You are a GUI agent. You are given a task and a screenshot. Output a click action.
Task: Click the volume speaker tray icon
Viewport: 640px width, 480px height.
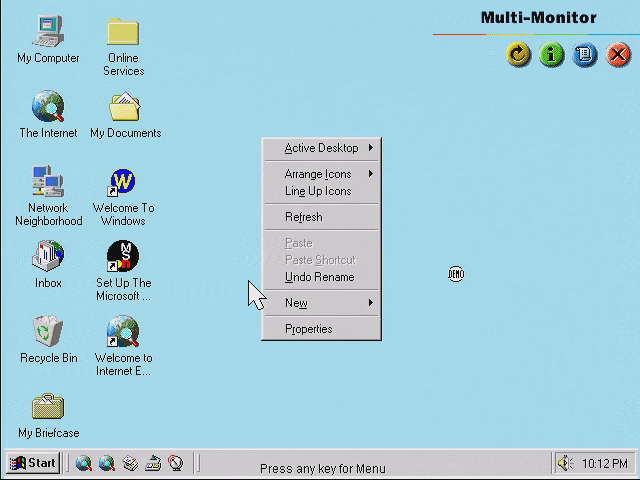coord(566,463)
